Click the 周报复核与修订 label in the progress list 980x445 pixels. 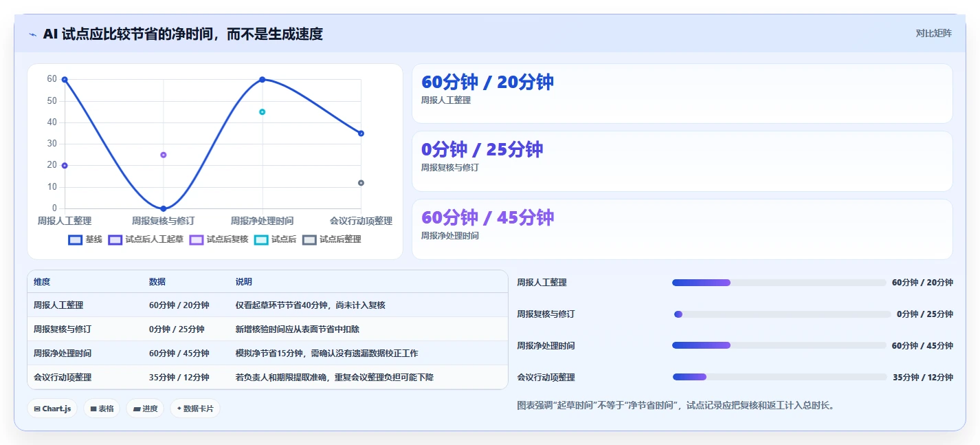point(546,314)
